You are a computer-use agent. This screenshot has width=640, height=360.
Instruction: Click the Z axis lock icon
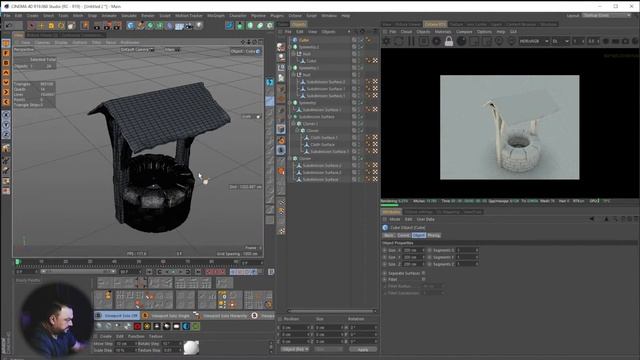coord(6,134)
